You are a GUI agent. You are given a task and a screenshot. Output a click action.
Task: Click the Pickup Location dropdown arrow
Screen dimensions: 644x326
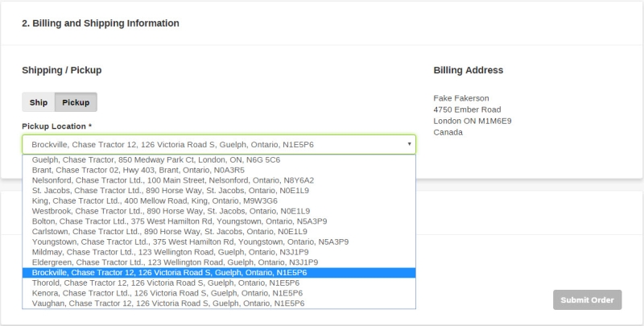click(409, 144)
